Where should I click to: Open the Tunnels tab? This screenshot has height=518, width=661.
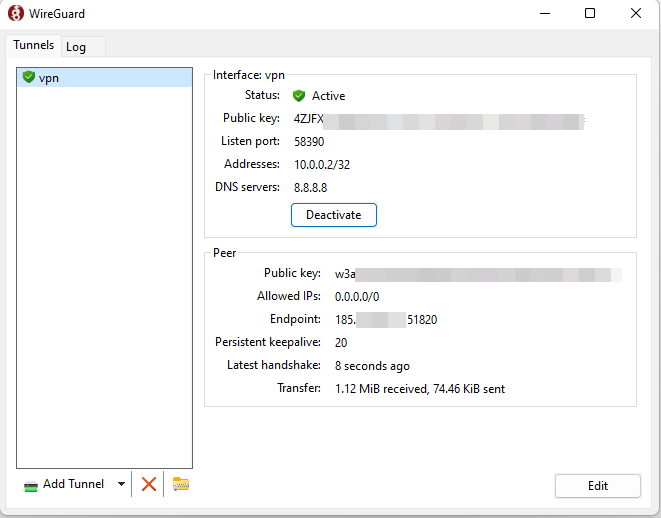coord(33,46)
